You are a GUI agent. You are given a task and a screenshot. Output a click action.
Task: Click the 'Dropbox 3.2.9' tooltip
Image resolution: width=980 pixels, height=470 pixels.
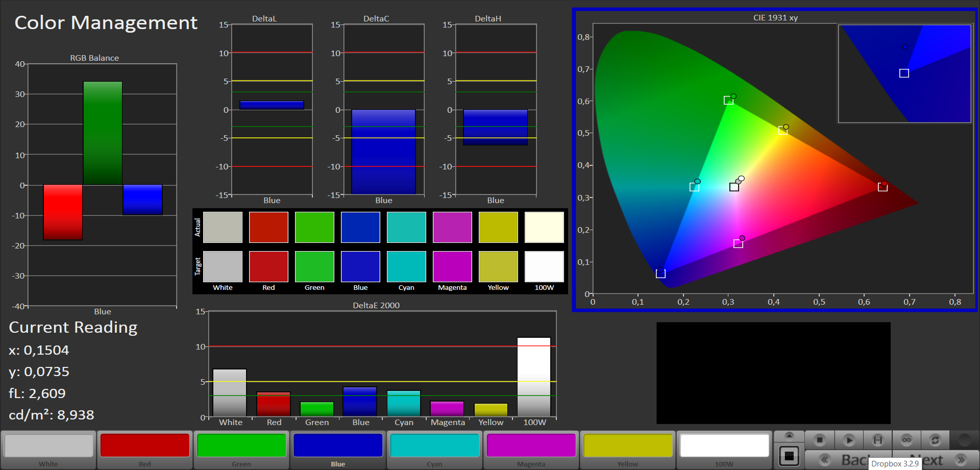pyautogui.click(x=895, y=463)
